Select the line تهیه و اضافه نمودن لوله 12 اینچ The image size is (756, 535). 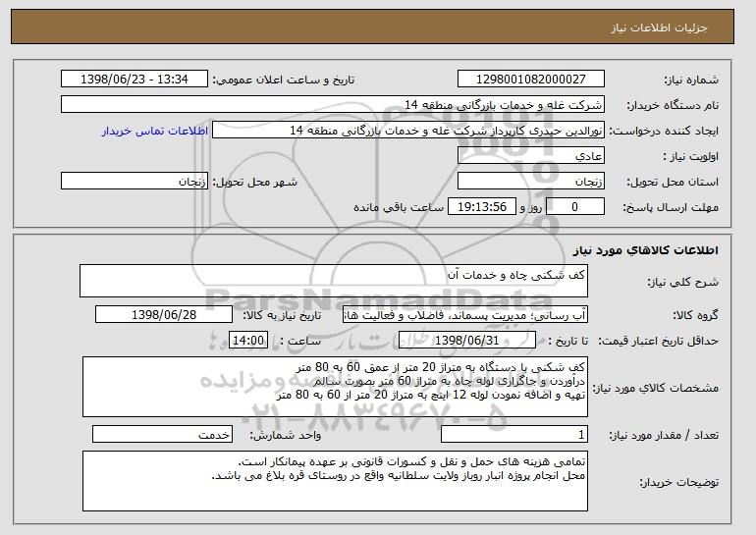tap(431, 396)
